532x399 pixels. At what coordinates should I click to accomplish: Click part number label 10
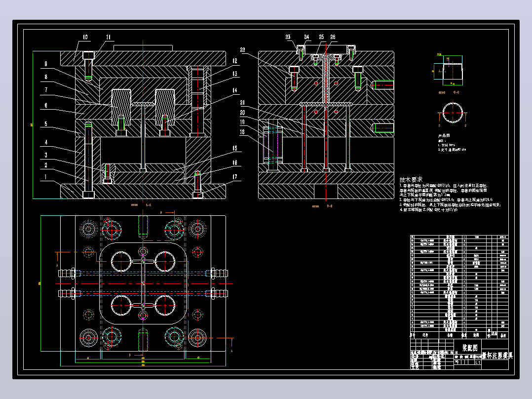pyautogui.click(x=85, y=37)
